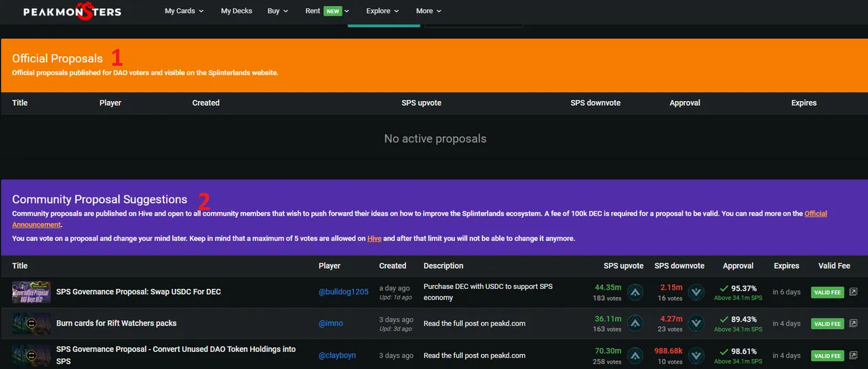868x369 pixels.
Task: Click the PeakMonsters logo
Action: pos(72,12)
